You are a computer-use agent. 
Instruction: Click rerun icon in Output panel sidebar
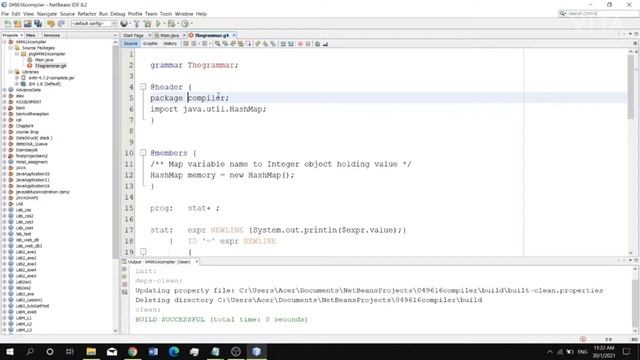click(x=124, y=269)
